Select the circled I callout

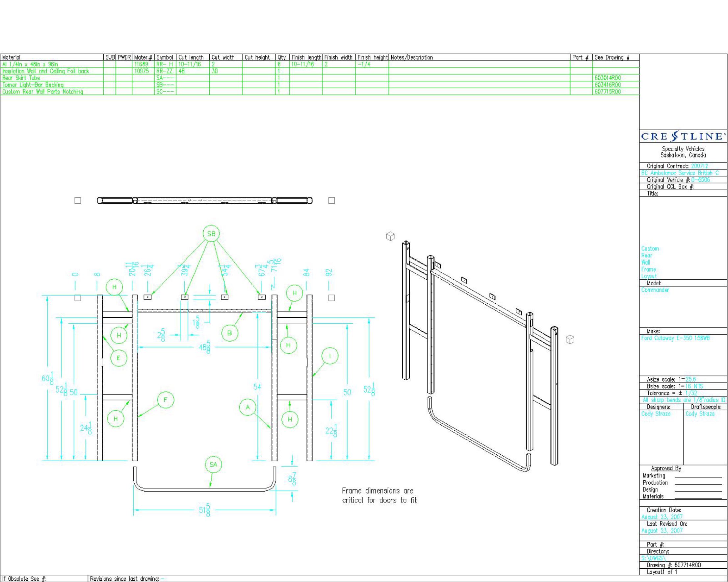click(x=330, y=356)
